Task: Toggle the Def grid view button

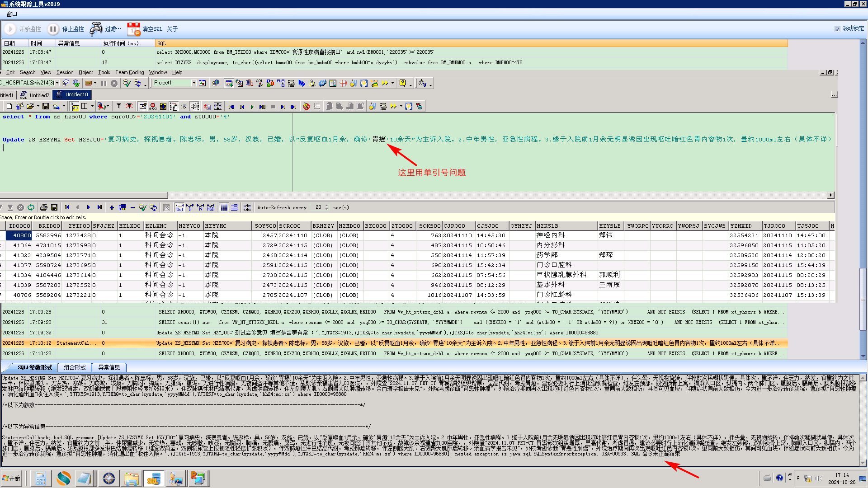Action: click(179, 207)
